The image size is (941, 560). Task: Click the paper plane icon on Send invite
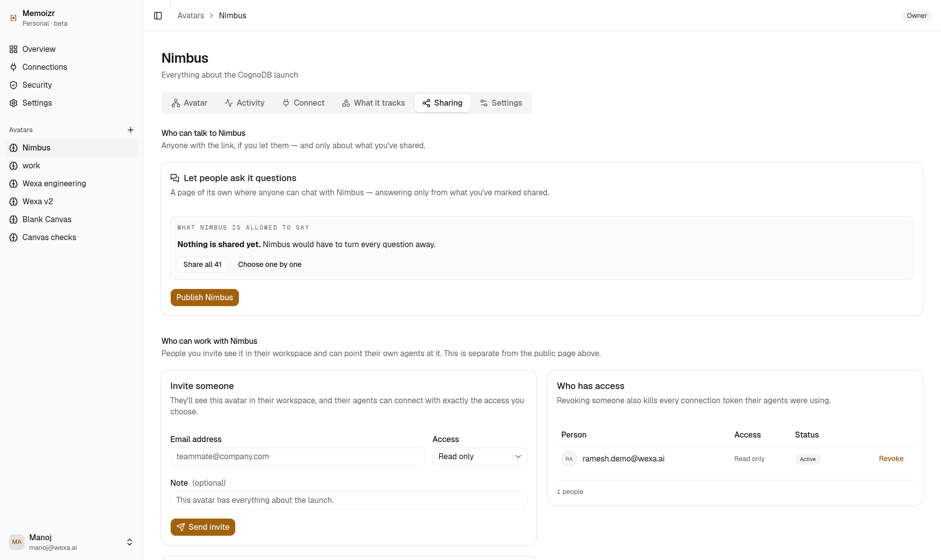[x=181, y=527]
